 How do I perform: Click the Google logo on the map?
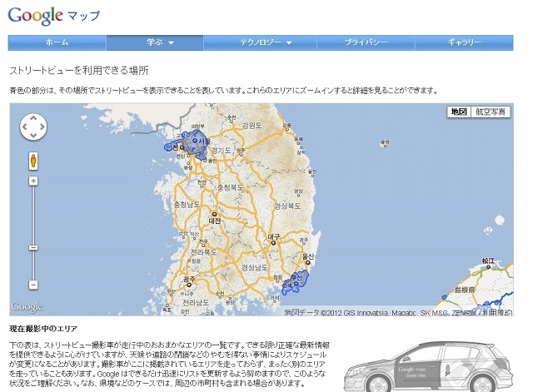click(x=27, y=307)
